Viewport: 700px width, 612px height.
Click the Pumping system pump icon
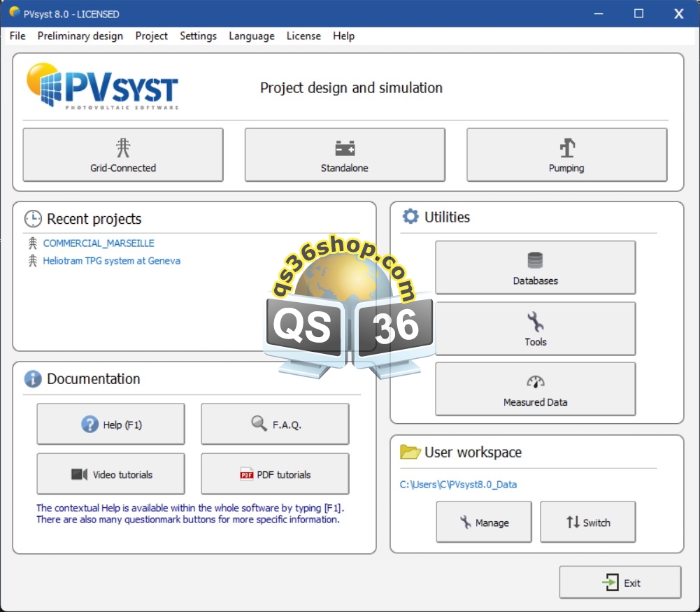[567, 148]
